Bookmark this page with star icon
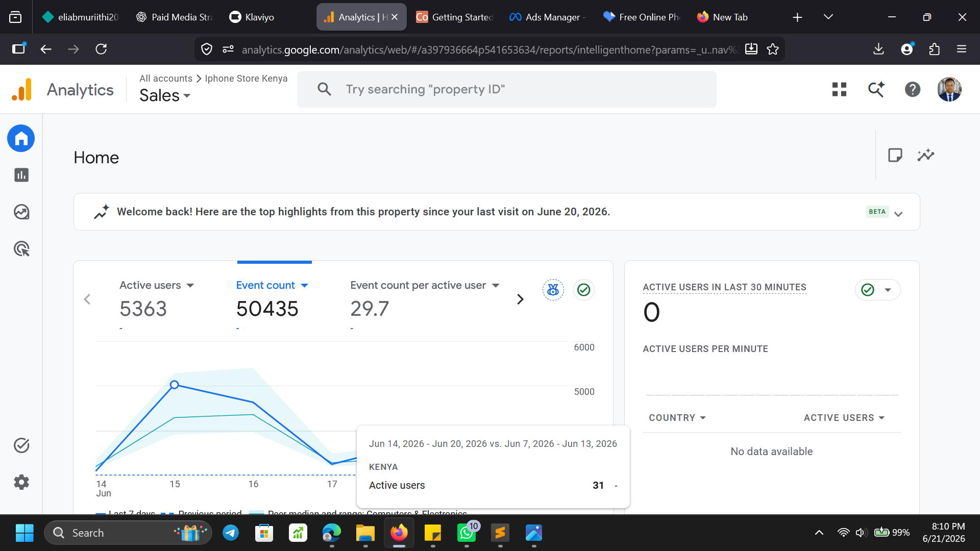The image size is (980, 551). point(773,49)
